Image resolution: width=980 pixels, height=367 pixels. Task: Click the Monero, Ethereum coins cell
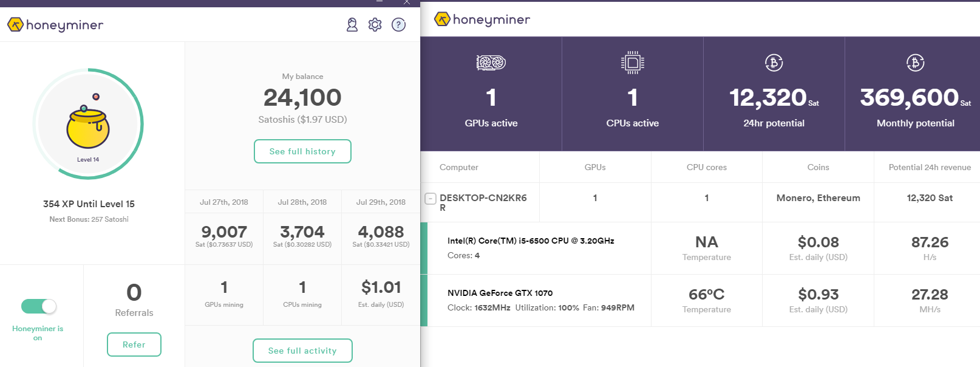click(818, 198)
